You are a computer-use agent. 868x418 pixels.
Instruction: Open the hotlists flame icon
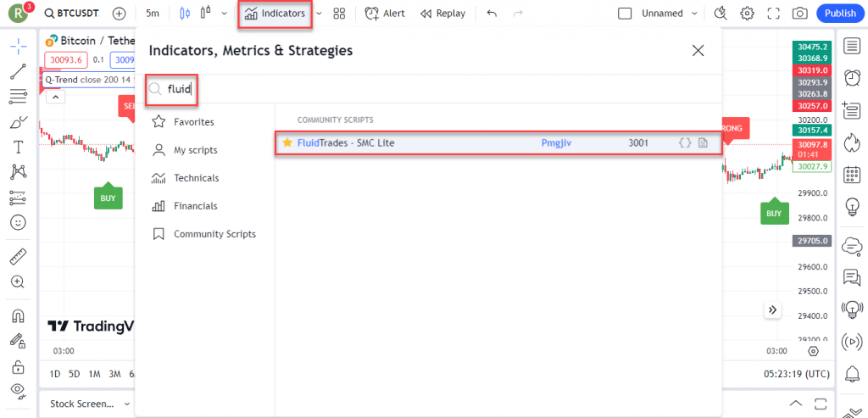[851, 142]
